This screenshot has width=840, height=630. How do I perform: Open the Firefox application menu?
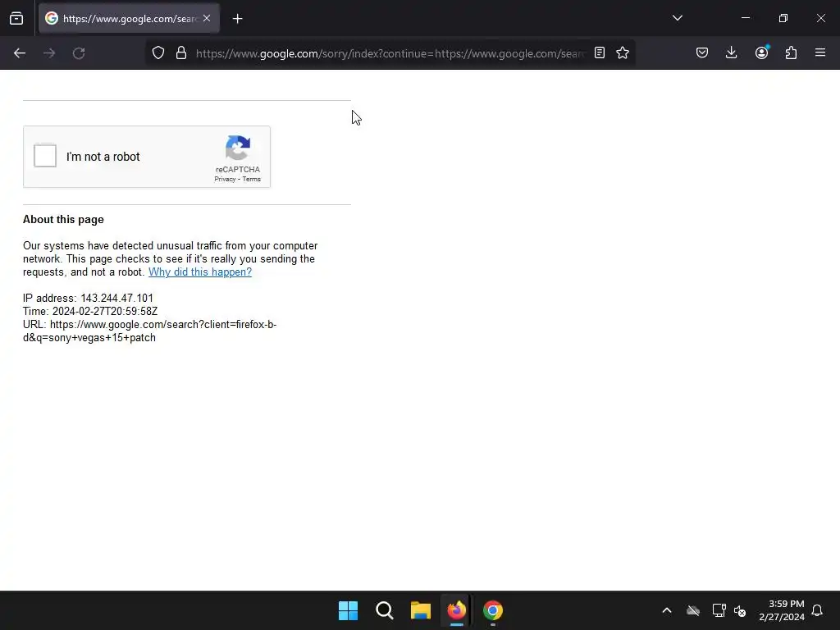coord(820,52)
